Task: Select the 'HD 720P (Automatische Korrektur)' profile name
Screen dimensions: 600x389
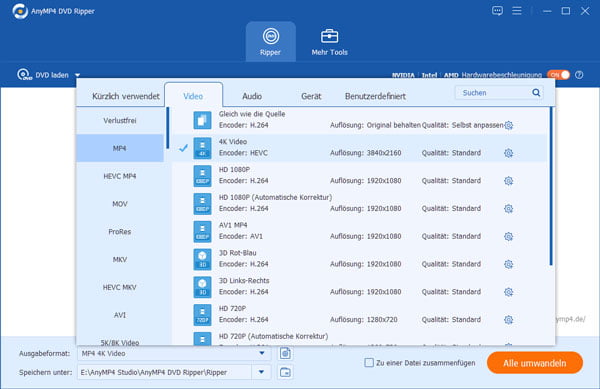Action: pos(273,336)
